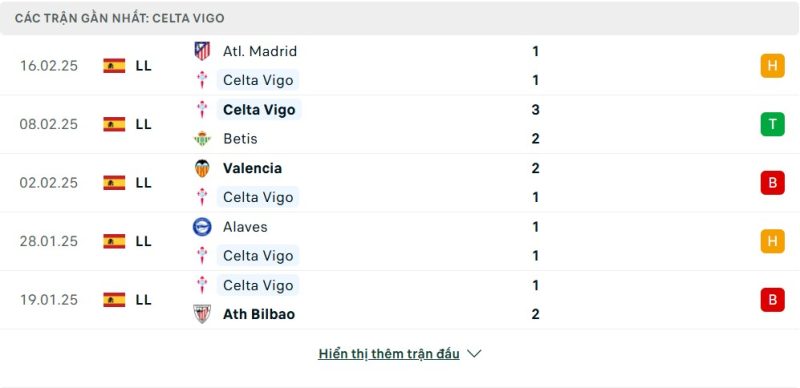Click Celta Vigo crest in Betis match
Image resolution: width=800 pixels, height=388 pixels.
click(202, 110)
